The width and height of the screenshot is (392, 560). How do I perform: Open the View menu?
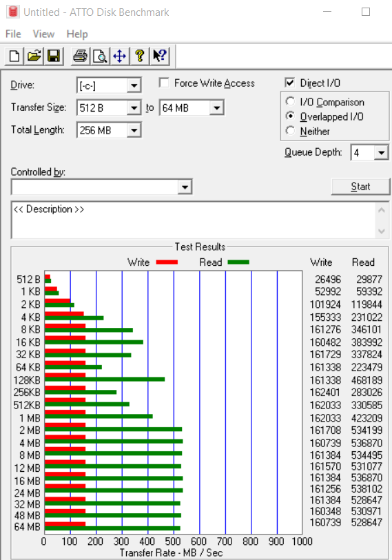pyautogui.click(x=43, y=34)
